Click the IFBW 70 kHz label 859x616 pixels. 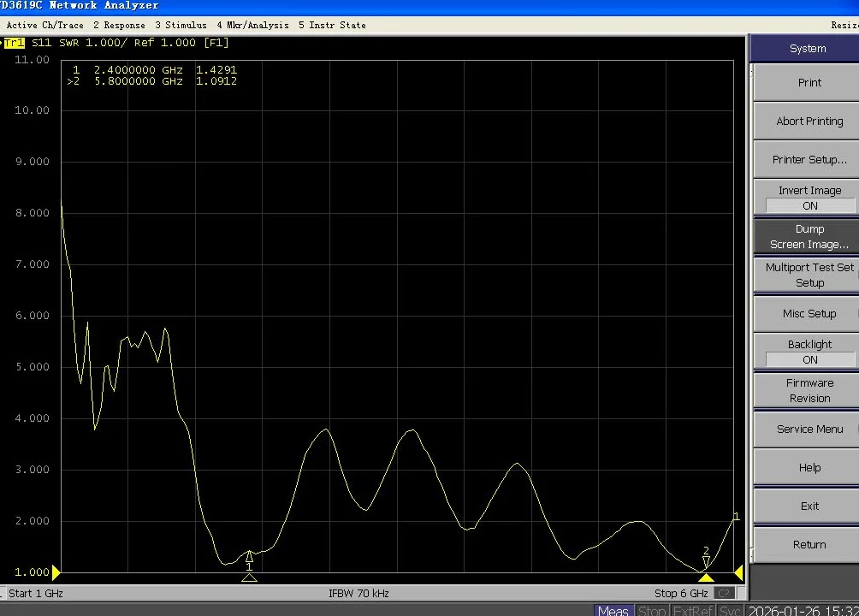[x=358, y=593]
